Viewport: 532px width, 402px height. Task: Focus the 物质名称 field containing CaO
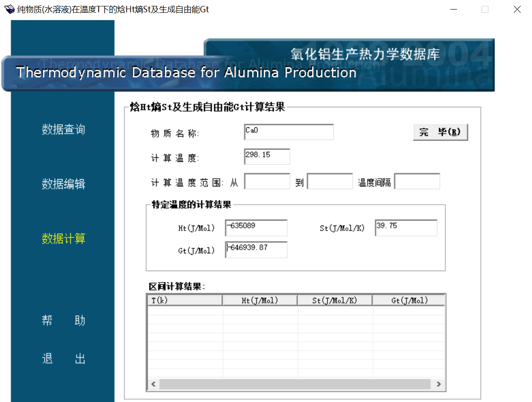click(x=288, y=132)
